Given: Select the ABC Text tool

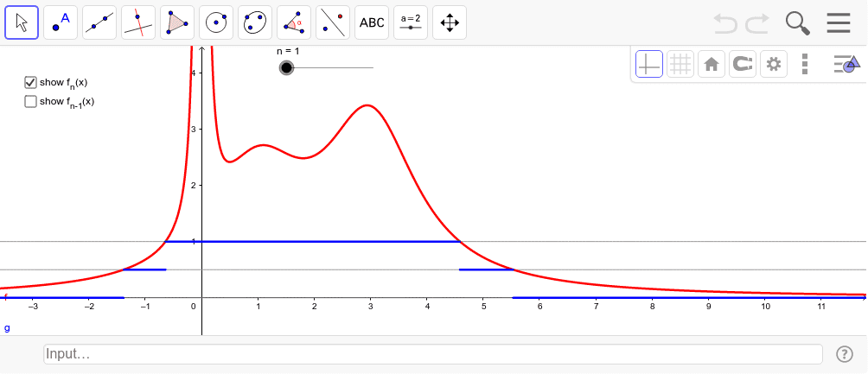Looking at the screenshot, I should (x=372, y=22).
